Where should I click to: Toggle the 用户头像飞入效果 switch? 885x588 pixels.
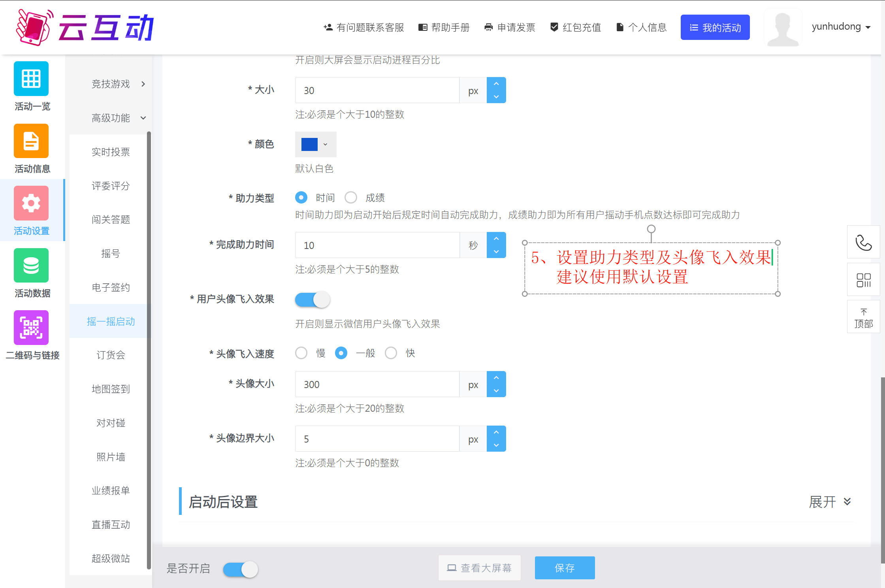point(313,300)
